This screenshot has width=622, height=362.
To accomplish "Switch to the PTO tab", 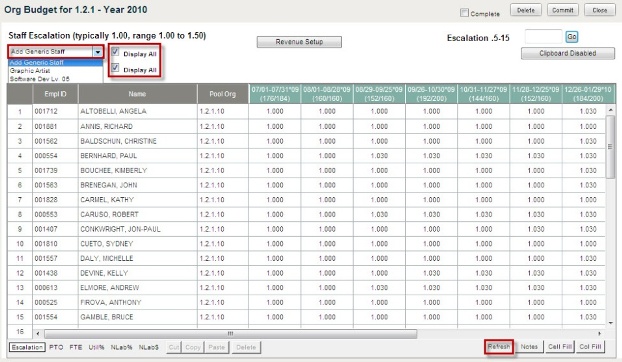I will [56, 347].
